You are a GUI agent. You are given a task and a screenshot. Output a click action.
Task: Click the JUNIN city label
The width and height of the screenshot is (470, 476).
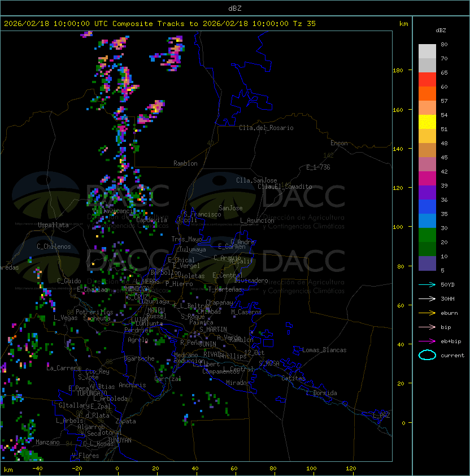[x=207, y=344]
